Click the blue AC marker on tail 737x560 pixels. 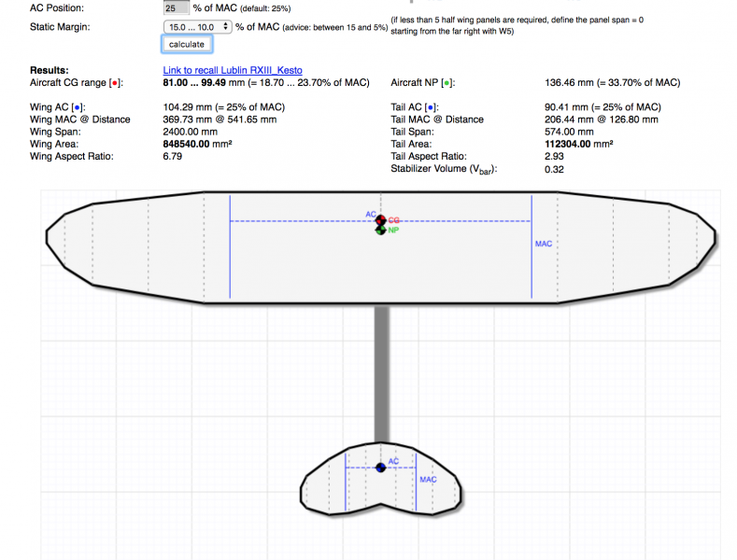(379, 468)
